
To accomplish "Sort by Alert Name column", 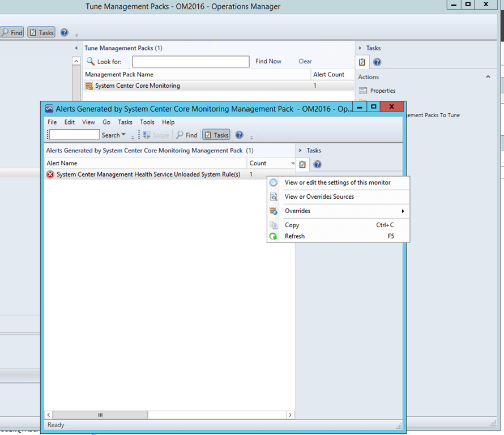I will (146, 163).
